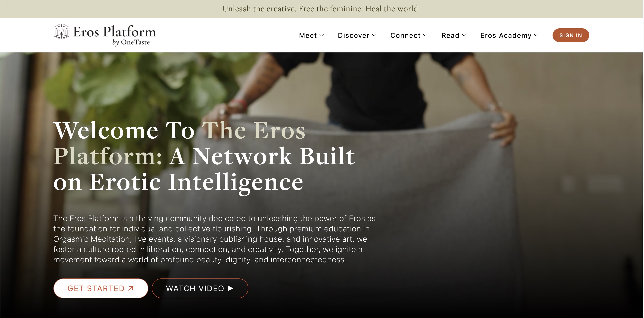The width and height of the screenshot is (644, 318).
Task: Expand the Discover chevron arrow
Action: tap(374, 35)
